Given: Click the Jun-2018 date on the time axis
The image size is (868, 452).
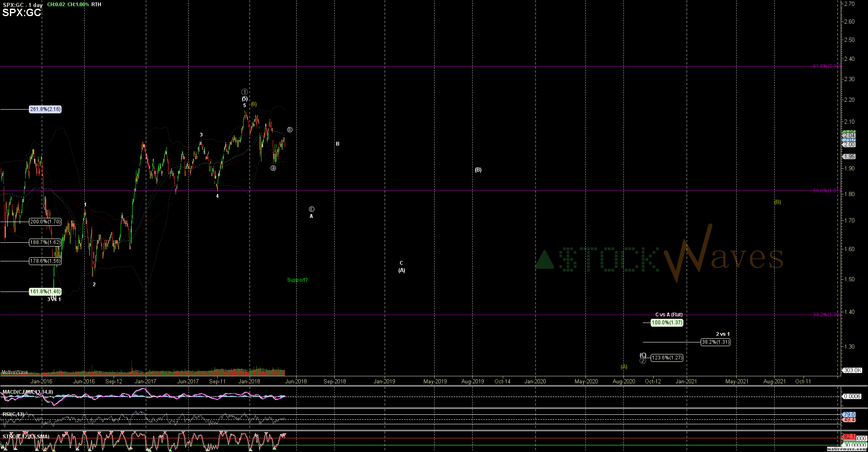Looking at the screenshot, I should (x=296, y=382).
